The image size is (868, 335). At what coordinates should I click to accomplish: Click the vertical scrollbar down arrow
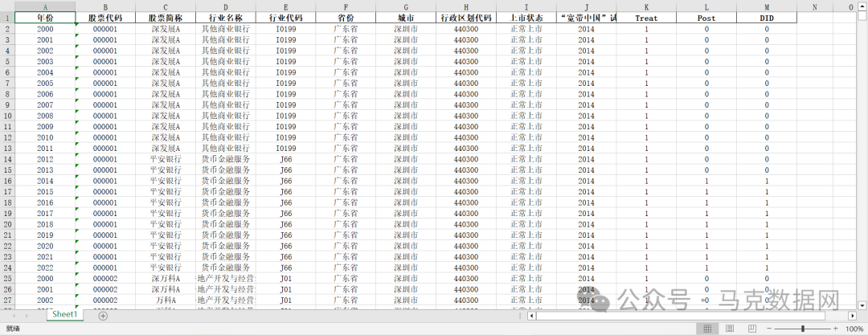[862, 304]
